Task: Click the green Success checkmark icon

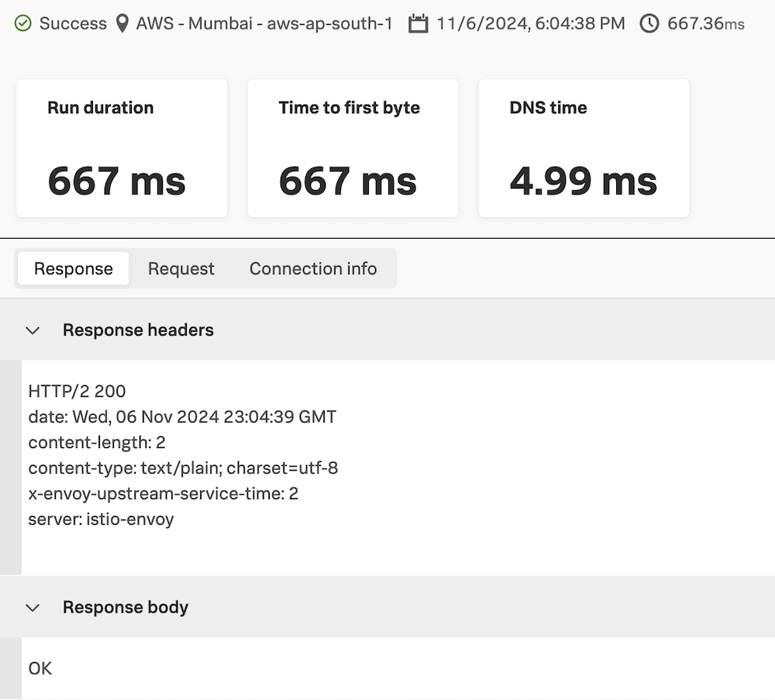Action: tap(22, 23)
